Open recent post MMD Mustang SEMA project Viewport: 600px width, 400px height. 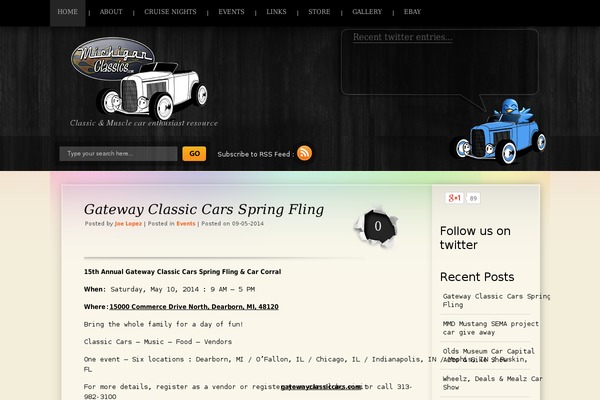click(490, 328)
